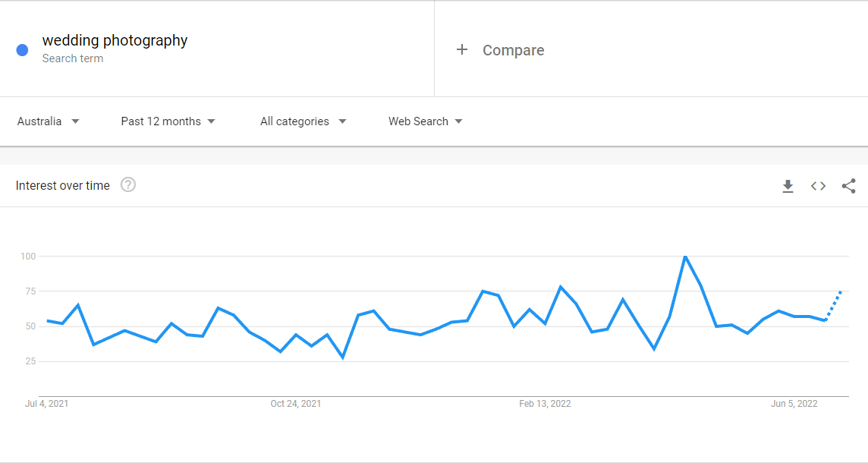Click the chart peak at 100
This screenshot has width=868, height=463.
685,257
